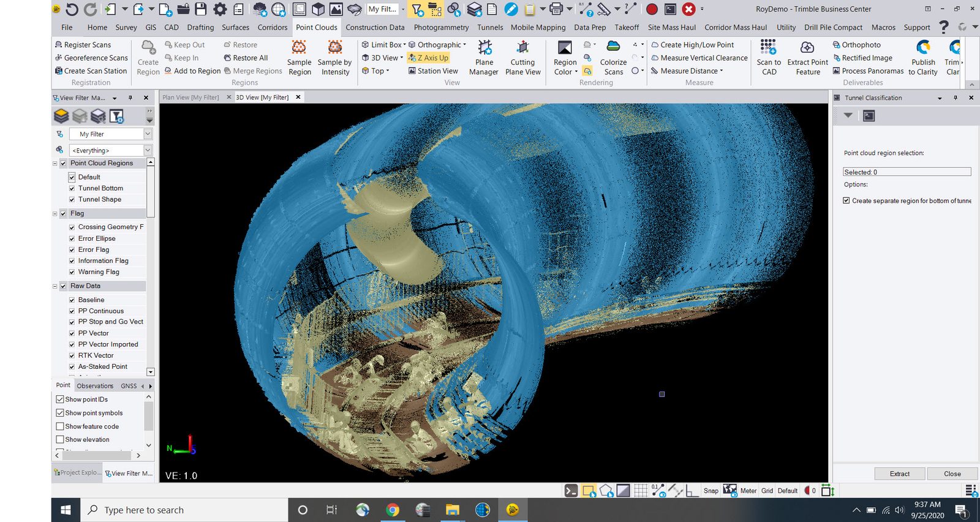Open the Plane Manager tool

pyautogui.click(x=484, y=58)
